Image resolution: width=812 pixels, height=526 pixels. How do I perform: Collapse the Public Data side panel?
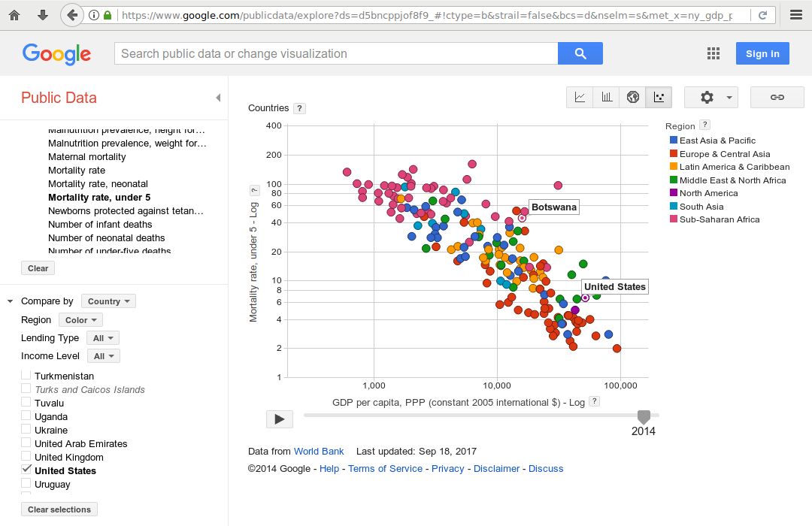point(218,98)
